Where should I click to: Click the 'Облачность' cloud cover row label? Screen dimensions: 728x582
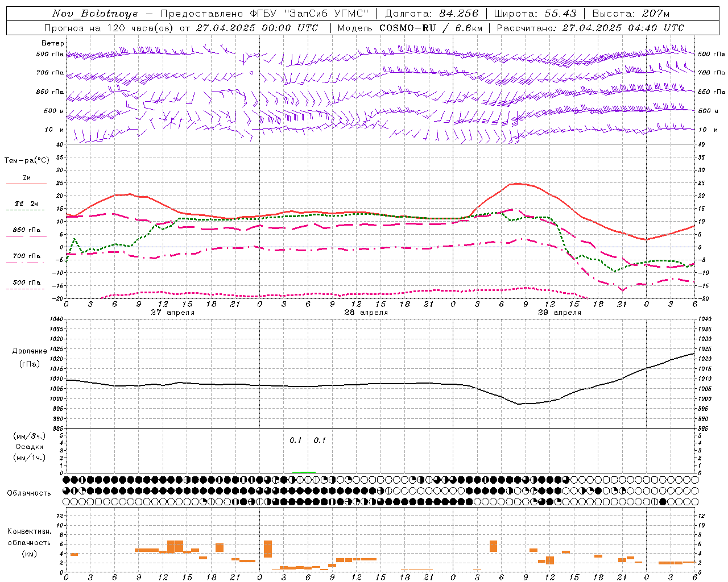tap(29, 493)
